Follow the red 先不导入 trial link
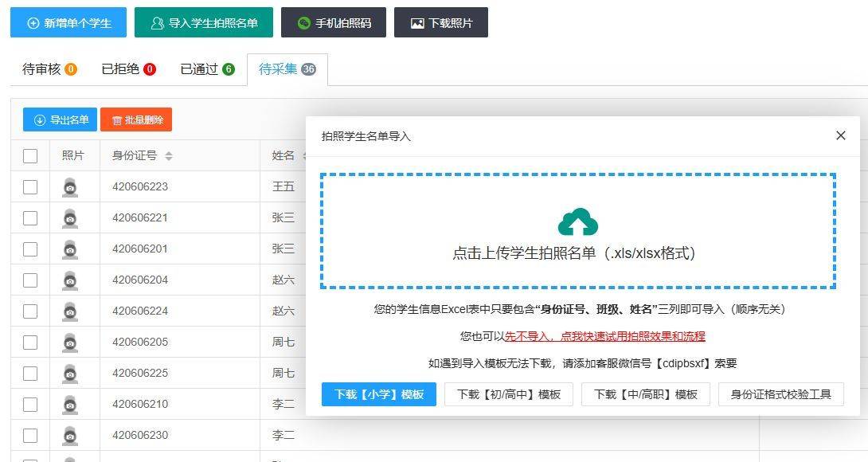Screen dimensions: 868x462 tap(604, 336)
